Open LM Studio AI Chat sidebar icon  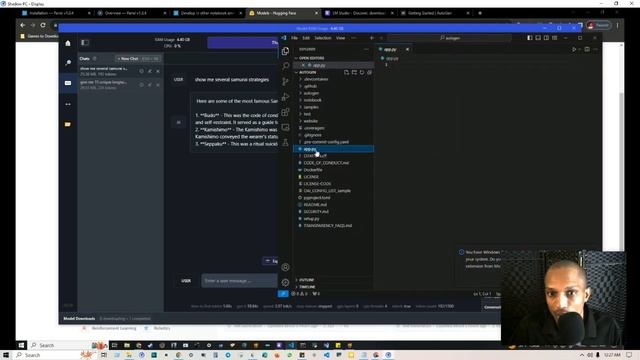click(x=68, y=83)
